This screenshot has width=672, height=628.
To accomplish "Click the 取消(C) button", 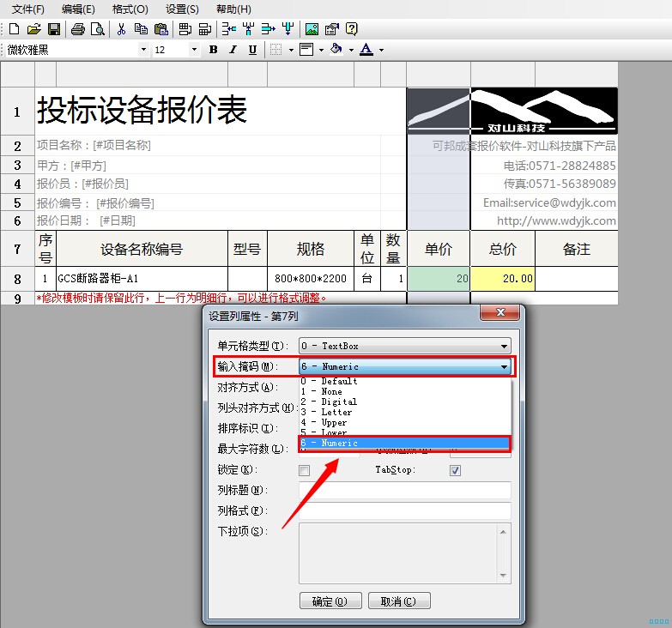I will tap(399, 601).
